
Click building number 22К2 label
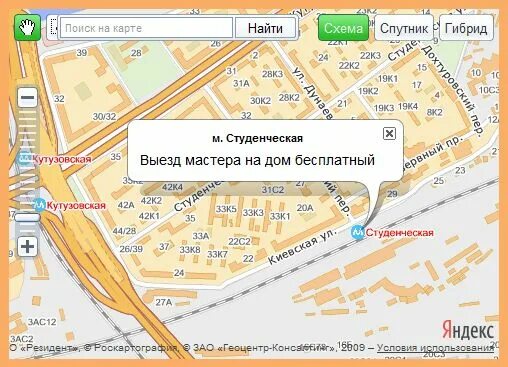[x=349, y=65]
